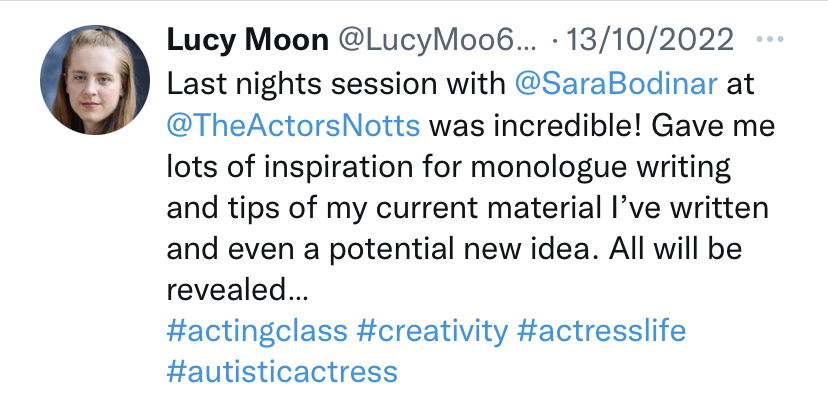Click the word "at" after @SaraBodinar
This screenshot has height=404, width=828.
740,84
